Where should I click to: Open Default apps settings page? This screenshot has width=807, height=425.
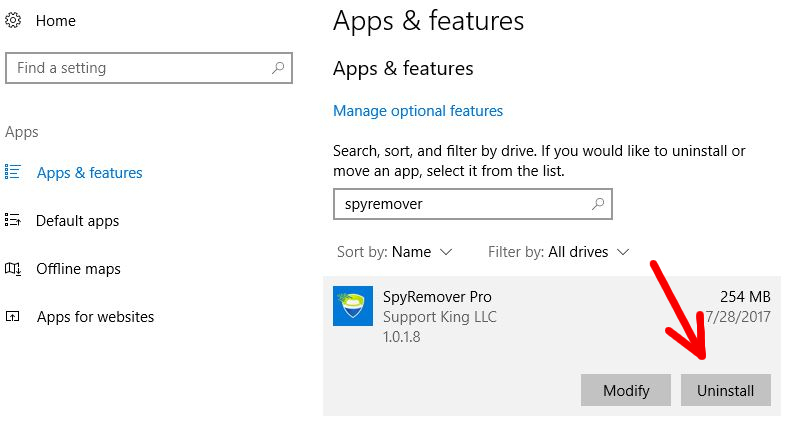[77, 221]
